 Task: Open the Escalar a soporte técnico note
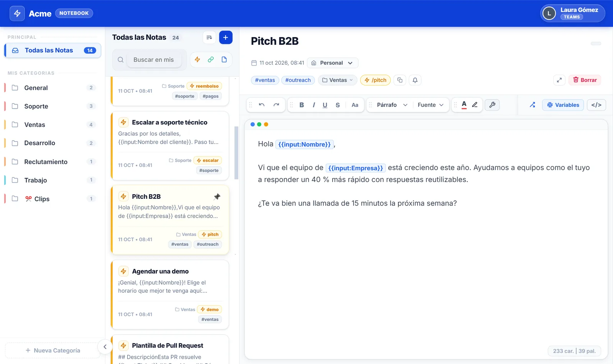(x=170, y=146)
